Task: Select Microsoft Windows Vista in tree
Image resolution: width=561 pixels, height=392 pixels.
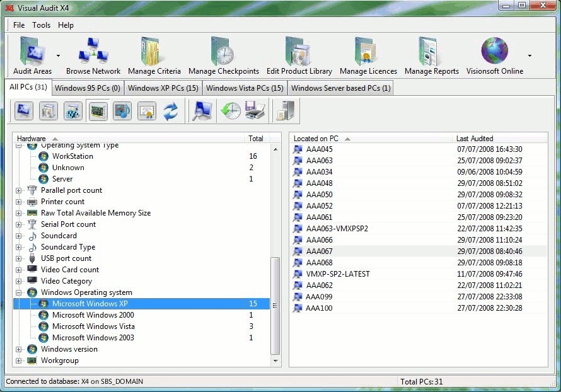Action: point(93,326)
